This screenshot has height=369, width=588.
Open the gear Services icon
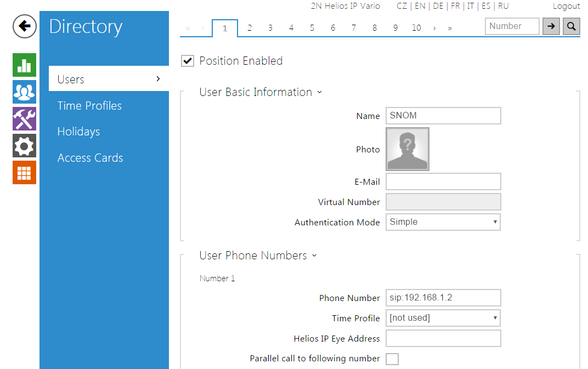[24, 146]
